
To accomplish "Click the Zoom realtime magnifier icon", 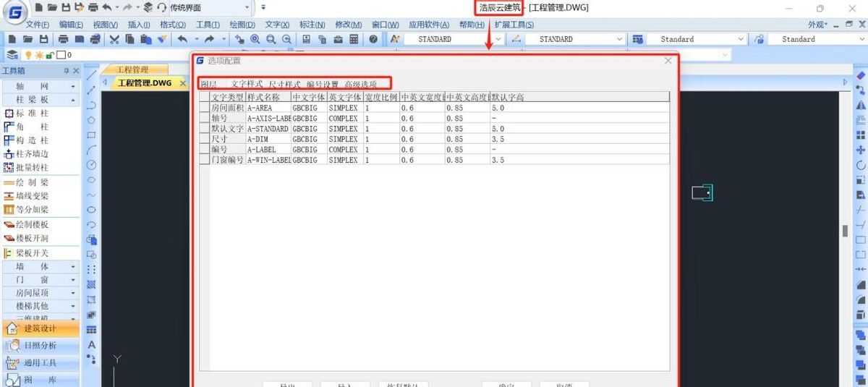I will [255, 39].
